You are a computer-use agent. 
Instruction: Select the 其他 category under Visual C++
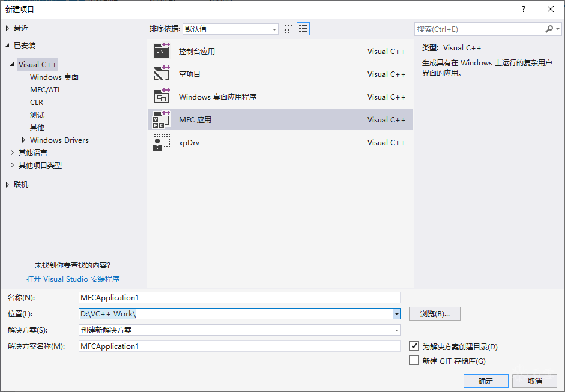point(37,127)
